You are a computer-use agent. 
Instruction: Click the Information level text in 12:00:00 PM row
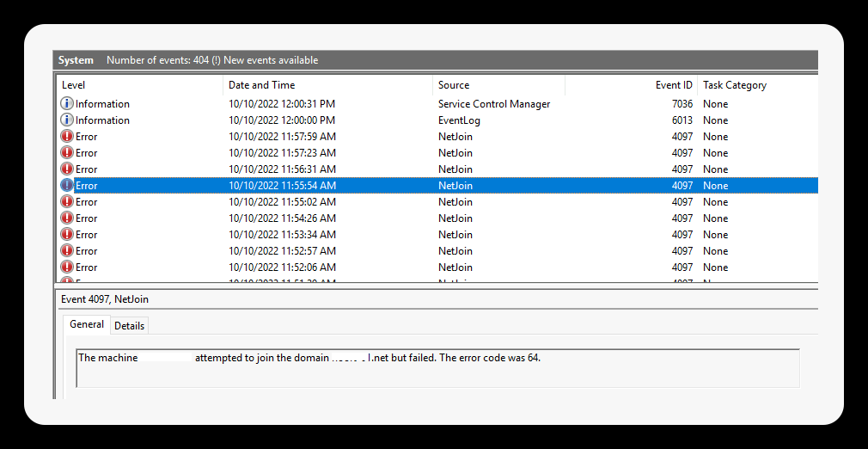(x=102, y=120)
